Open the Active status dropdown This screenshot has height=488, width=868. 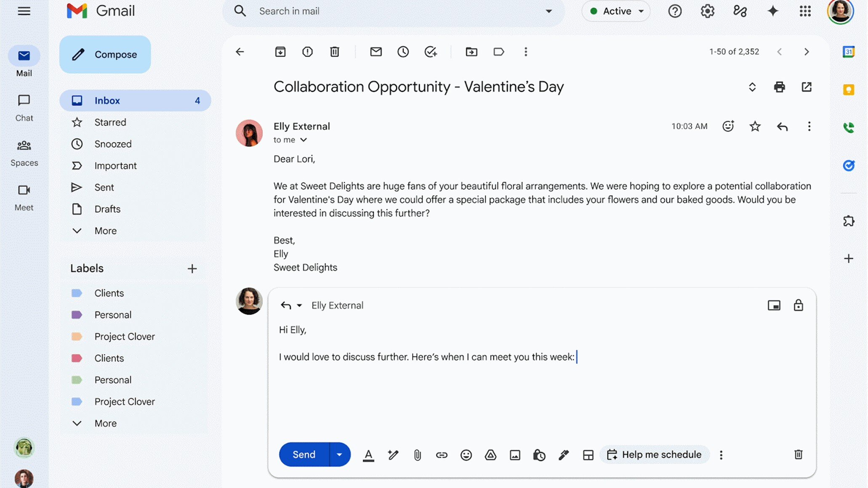617,11
